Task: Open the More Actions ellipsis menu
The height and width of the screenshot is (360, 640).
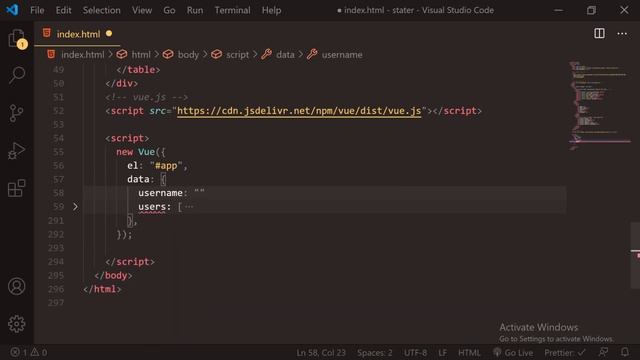Action: tap(622, 33)
